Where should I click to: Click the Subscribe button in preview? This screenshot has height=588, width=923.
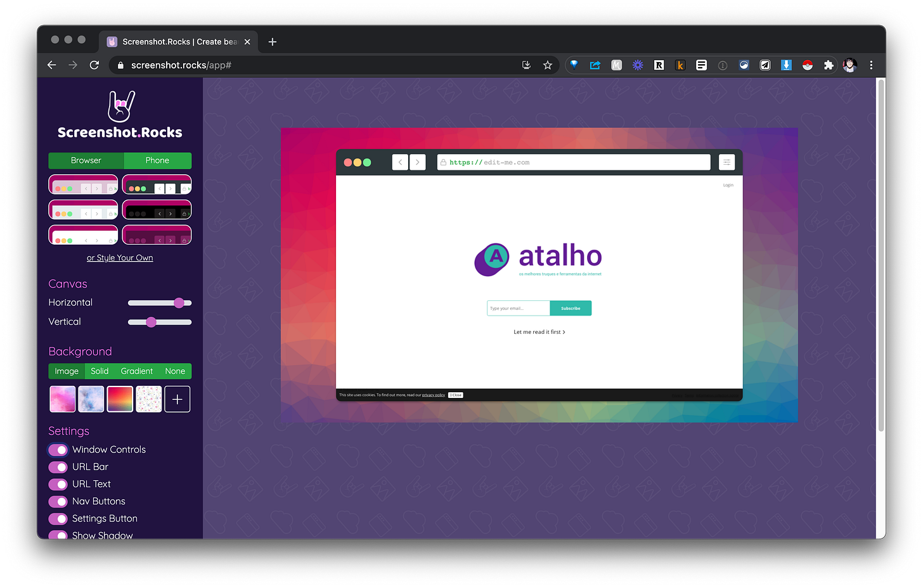coord(571,309)
